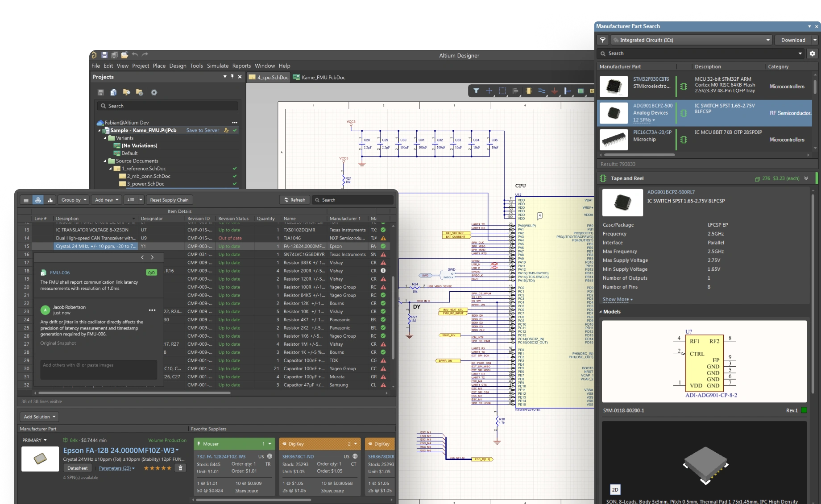The height and width of the screenshot is (504, 821).
Task: Click the Undo arrow in Altium title bar
Action: point(135,54)
